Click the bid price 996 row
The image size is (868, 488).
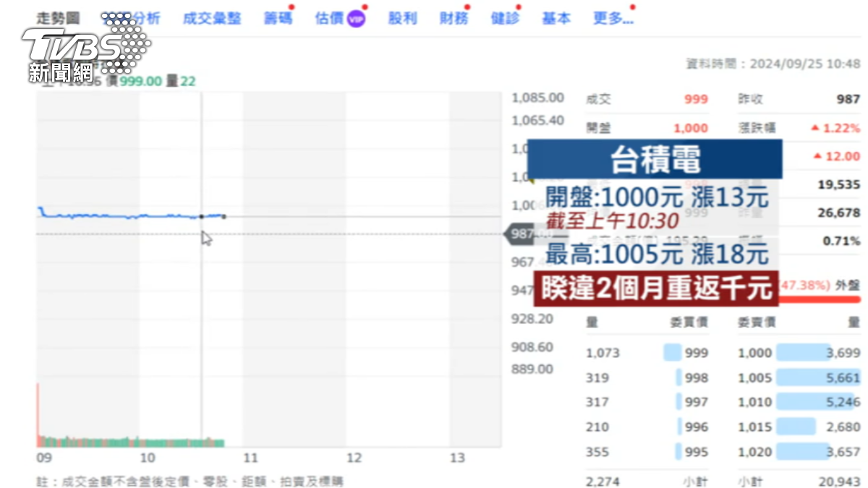[647, 427]
